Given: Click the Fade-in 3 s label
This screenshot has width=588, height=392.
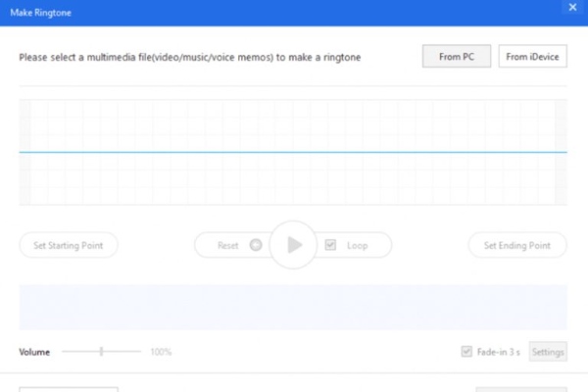Looking at the screenshot, I should click(x=500, y=351).
